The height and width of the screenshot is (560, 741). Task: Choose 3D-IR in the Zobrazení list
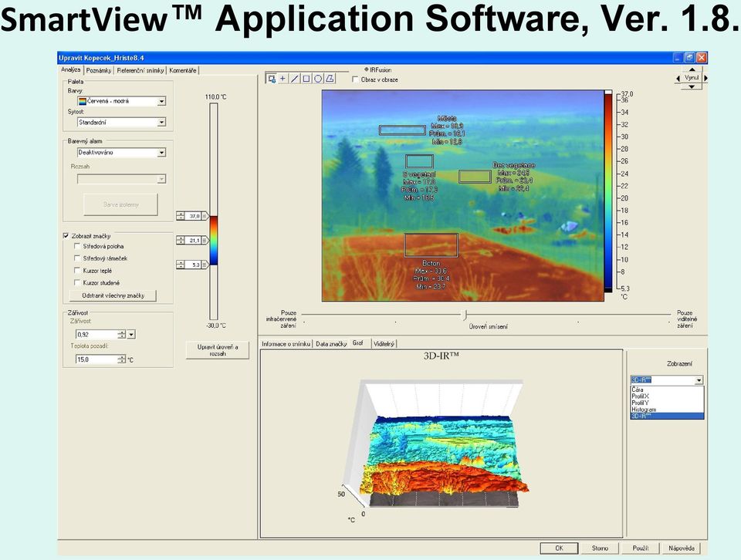click(x=667, y=416)
